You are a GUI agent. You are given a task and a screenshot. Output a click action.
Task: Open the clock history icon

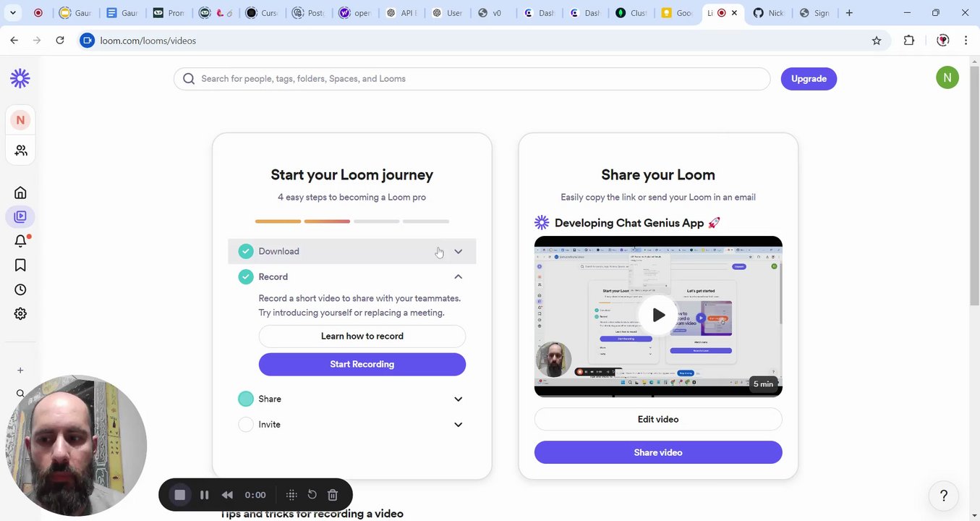[x=20, y=289]
